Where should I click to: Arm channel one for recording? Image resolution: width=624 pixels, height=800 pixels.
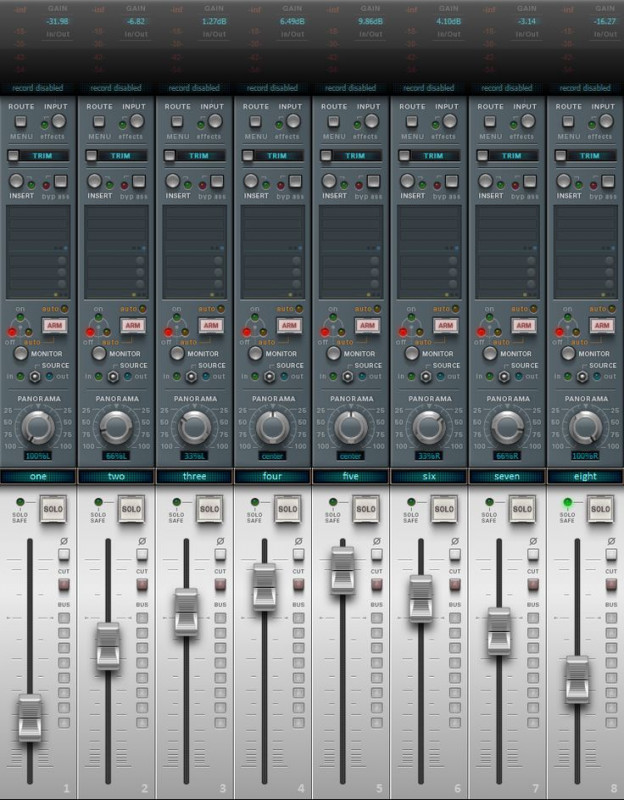coord(54,326)
